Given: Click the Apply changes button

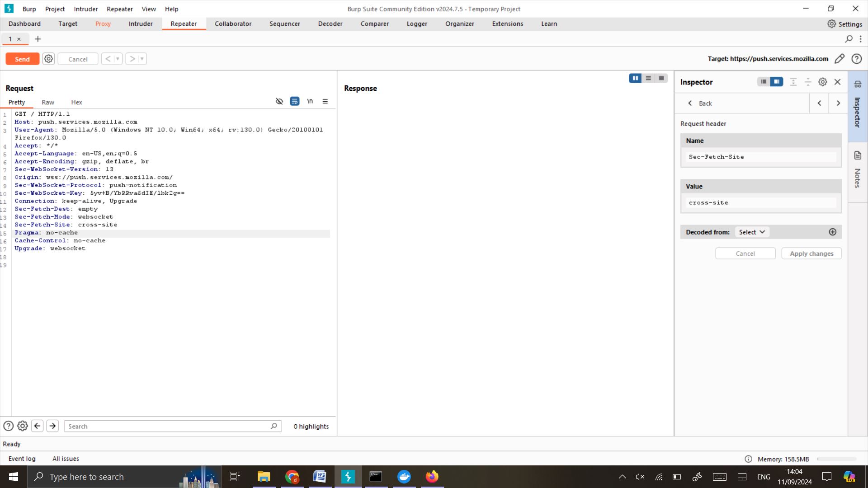Looking at the screenshot, I should point(811,253).
